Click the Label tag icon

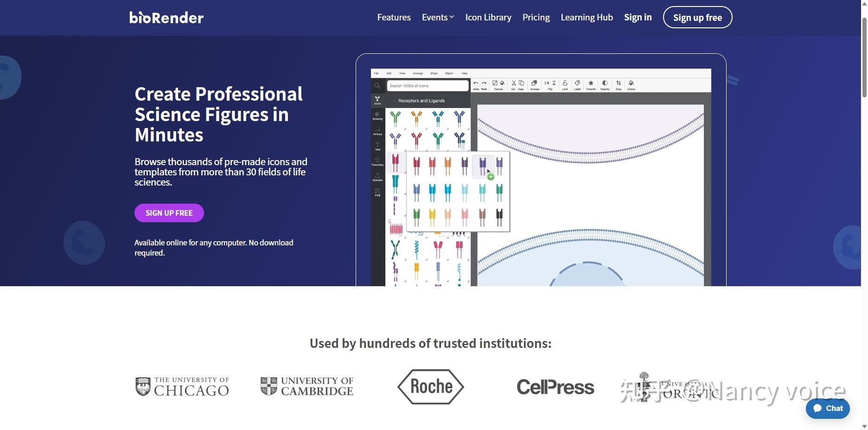pyautogui.click(x=577, y=83)
